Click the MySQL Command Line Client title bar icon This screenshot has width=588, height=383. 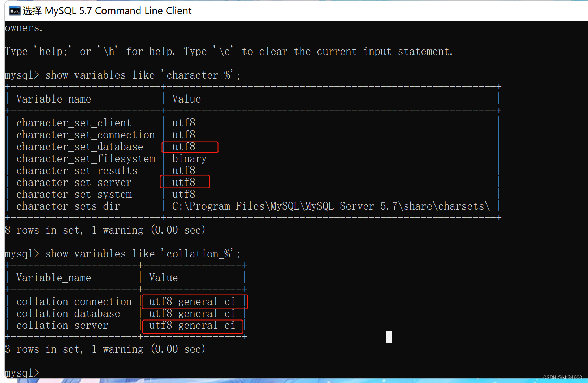click(x=14, y=11)
